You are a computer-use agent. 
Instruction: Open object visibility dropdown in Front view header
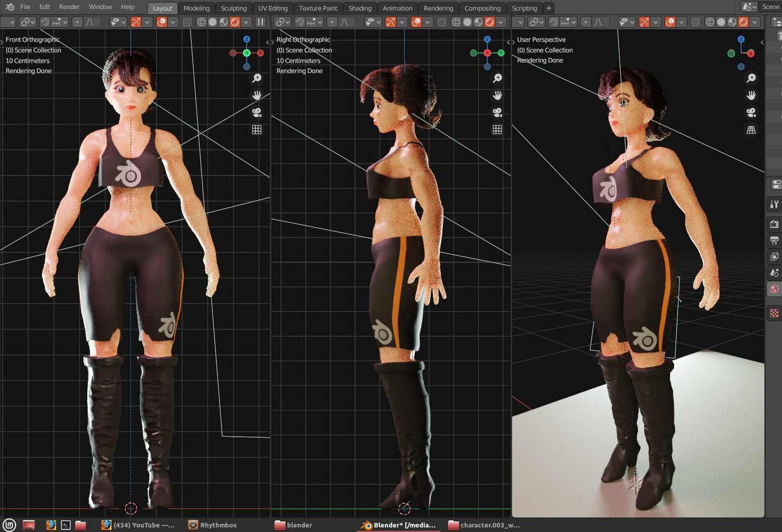coord(118,22)
